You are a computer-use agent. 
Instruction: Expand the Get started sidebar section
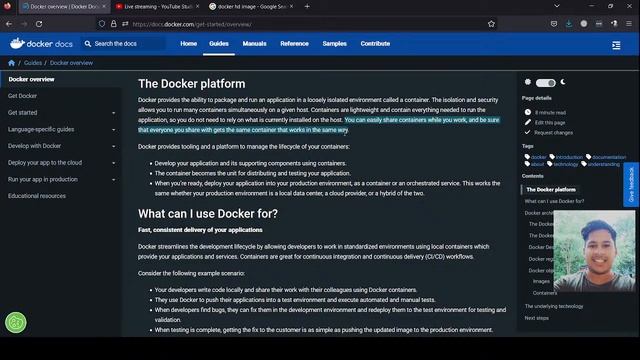113,113
